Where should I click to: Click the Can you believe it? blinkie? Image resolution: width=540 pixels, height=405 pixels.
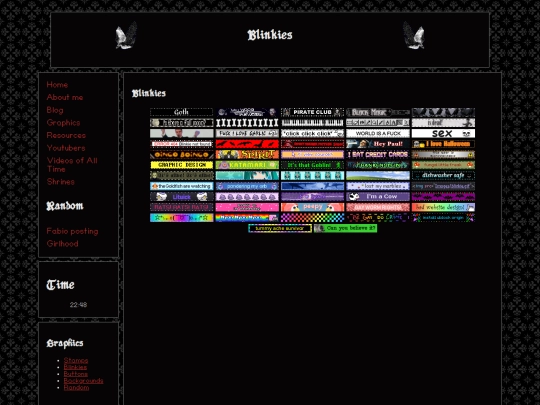(x=345, y=228)
